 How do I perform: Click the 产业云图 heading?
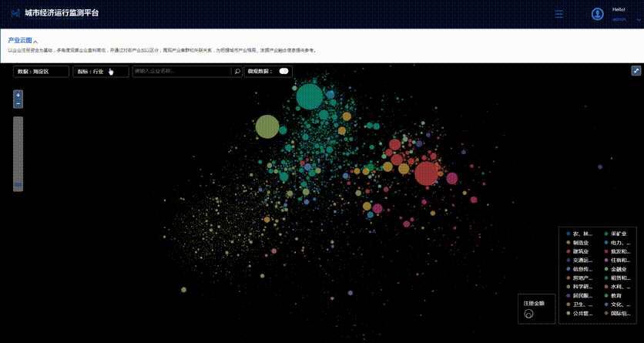point(20,40)
